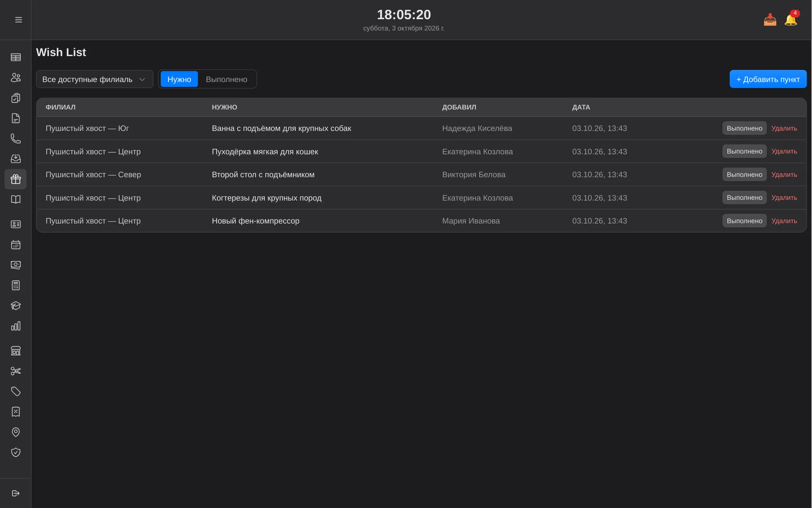Image resolution: width=812 pixels, height=508 pixels.
Task: Delete the 'Ванна с подъёмом' row
Action: tap(784, 128)
